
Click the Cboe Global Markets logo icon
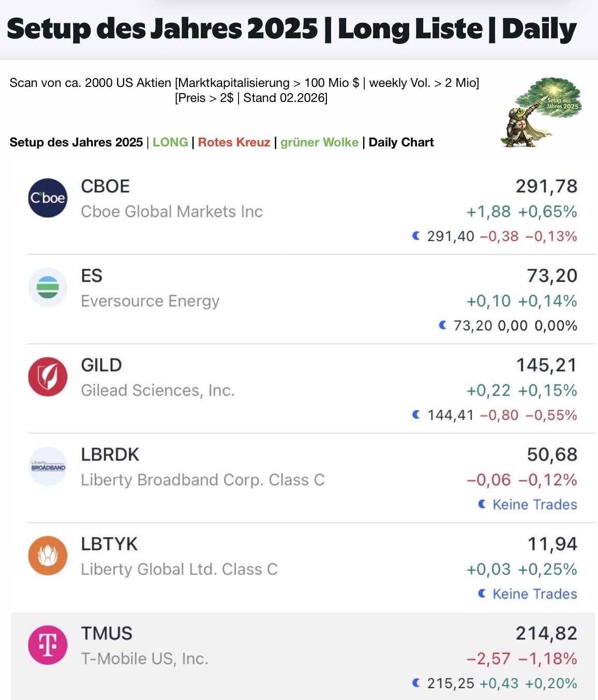coord(48,198)
